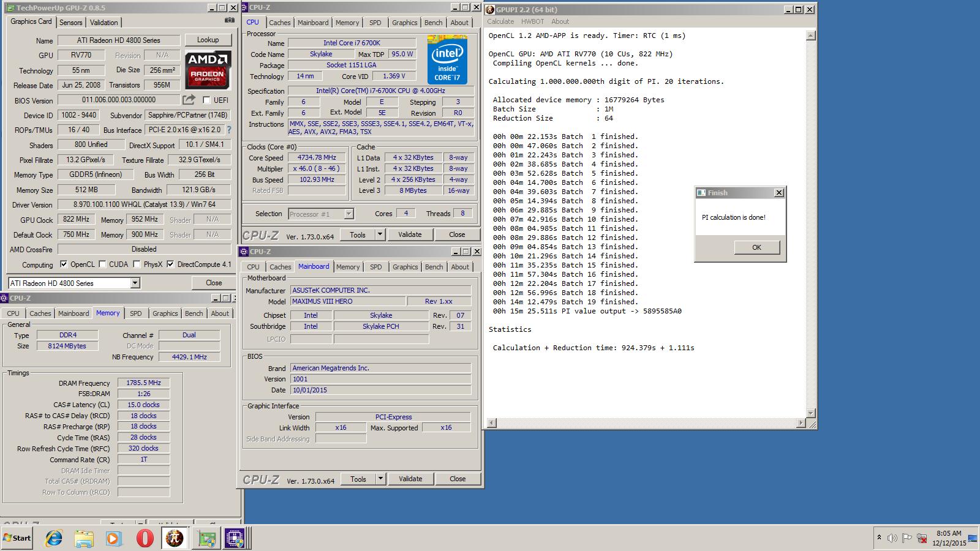Open Bench tab in the Memory CPU-Z window
This screenshot has width=980, height=551.
[x=194, y=313]
